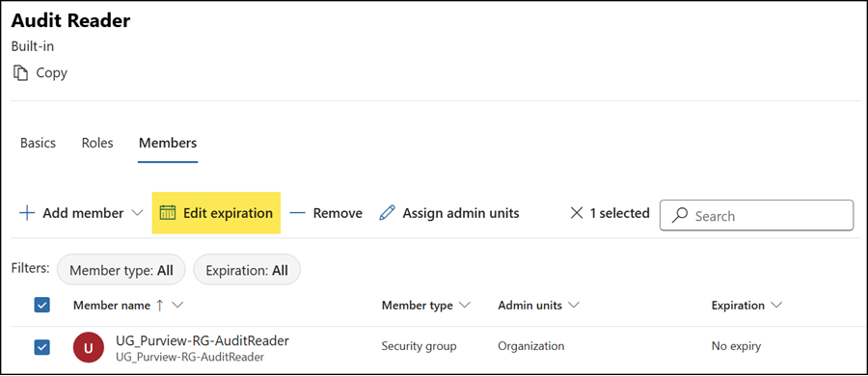The height and width of the screenshot is (376, 868).
Task: Click the red U avatar for UG_Purview-RG-AuditReader
Action: click(x=89, y=347)
